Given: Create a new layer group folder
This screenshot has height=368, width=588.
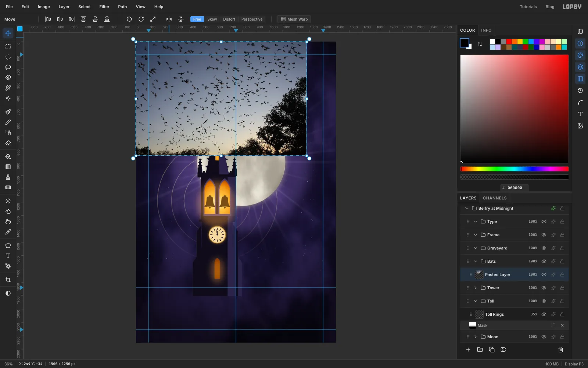Looking at the screenshot, I should click(480, 350).
